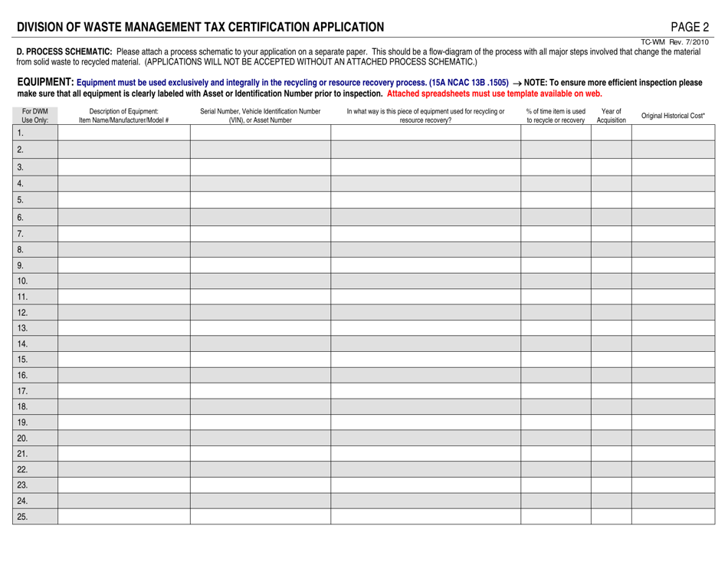
Task: Click the 'Year of Acquisition' column header
Action: pyautogui.click(x=611, y=116)
